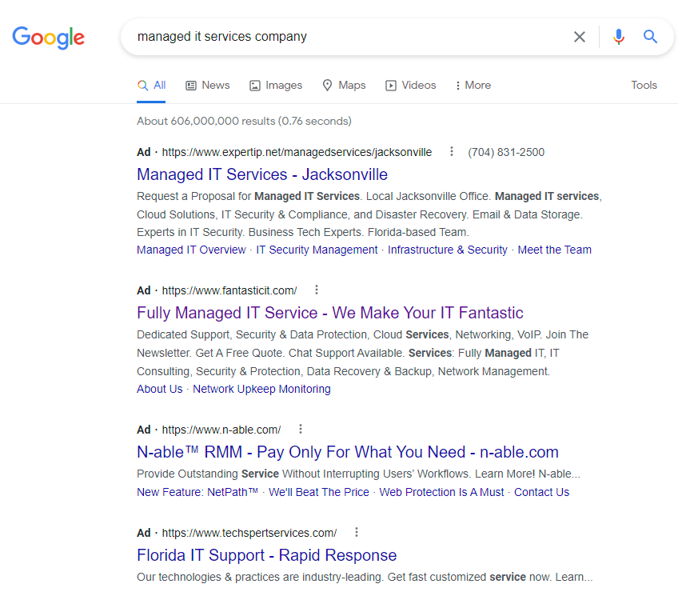Go to the Videos tab
The image size is (678, 616).
(x=411, y=86)
